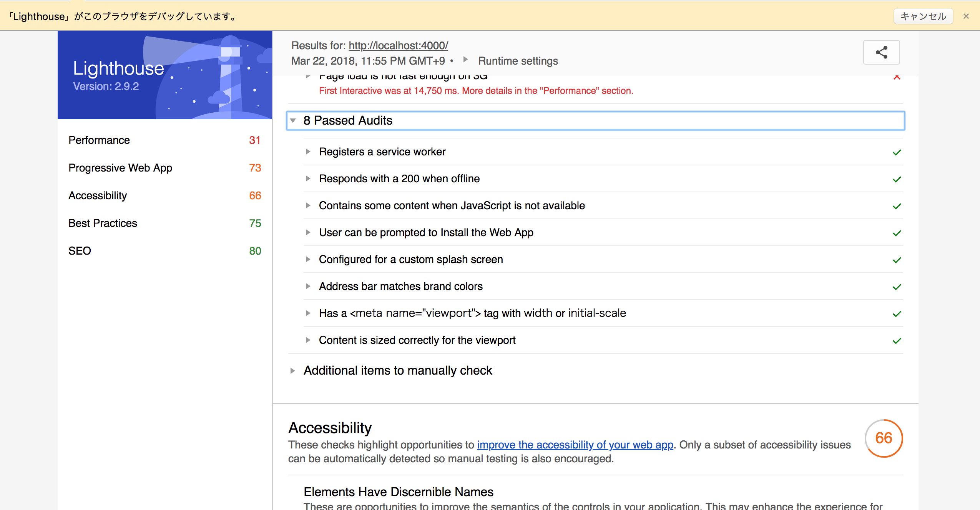Expand Additional items to manually check
980x510 pixels.
coord(294,370)
